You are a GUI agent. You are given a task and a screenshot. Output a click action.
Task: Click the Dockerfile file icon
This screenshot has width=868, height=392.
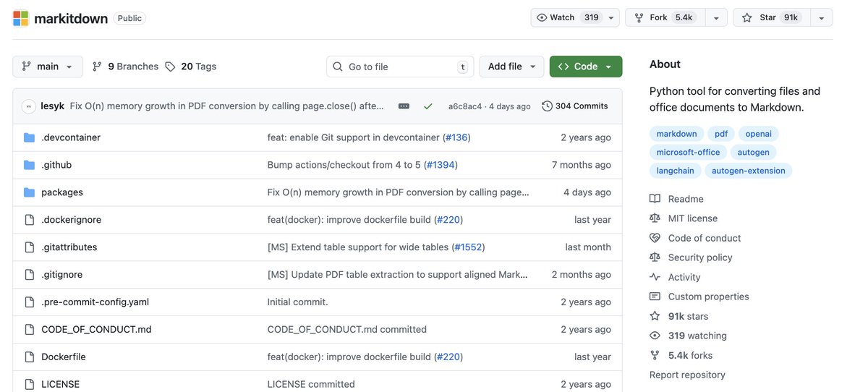pyautogui.click(x=29, y=357)
